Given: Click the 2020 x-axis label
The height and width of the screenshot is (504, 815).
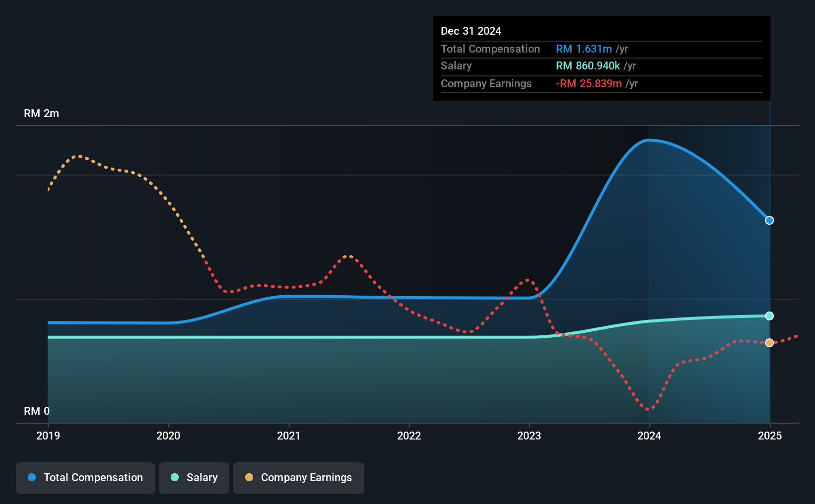Looking at the screenshot, I should point(168,436).
